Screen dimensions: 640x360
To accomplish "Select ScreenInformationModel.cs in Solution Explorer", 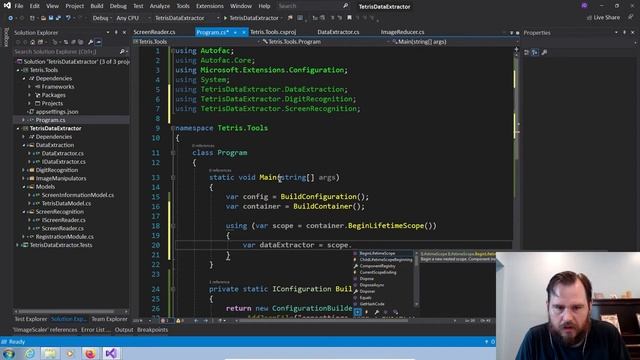I will (x=78, y=195).
